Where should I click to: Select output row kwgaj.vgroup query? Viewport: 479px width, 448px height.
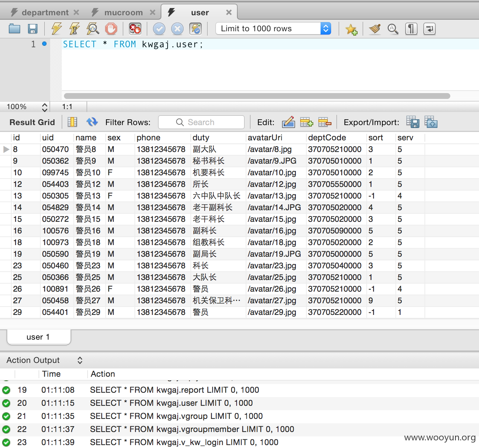pos(239,416)
